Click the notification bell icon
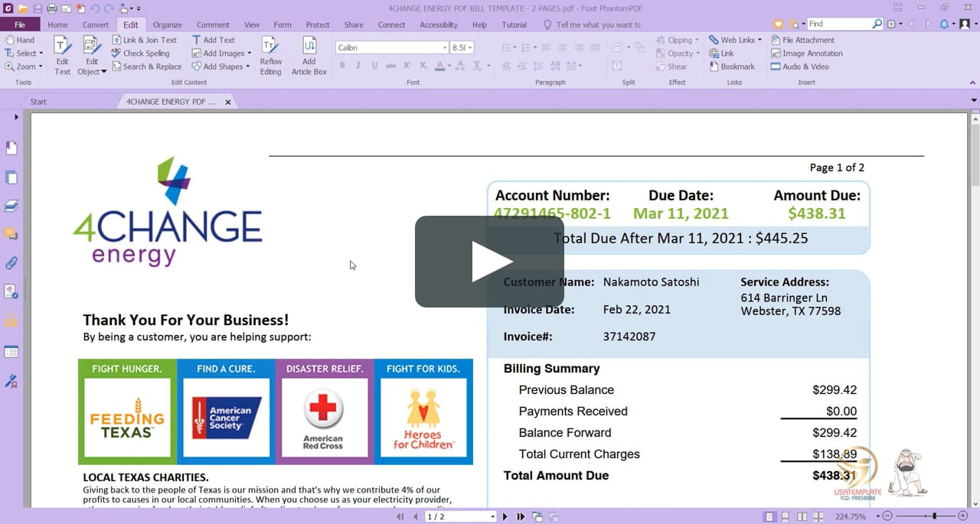Image resolution: width=980 pixels, height=524 pixels. [944, 24]
